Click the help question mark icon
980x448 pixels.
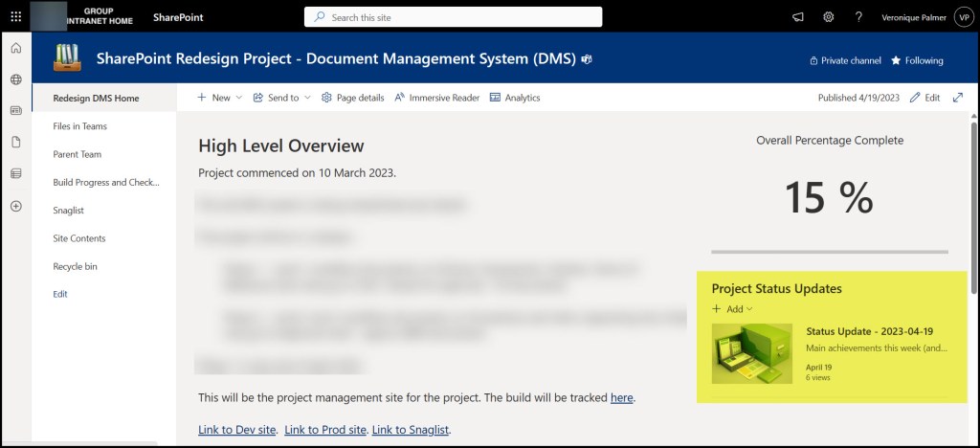[858, 17]
